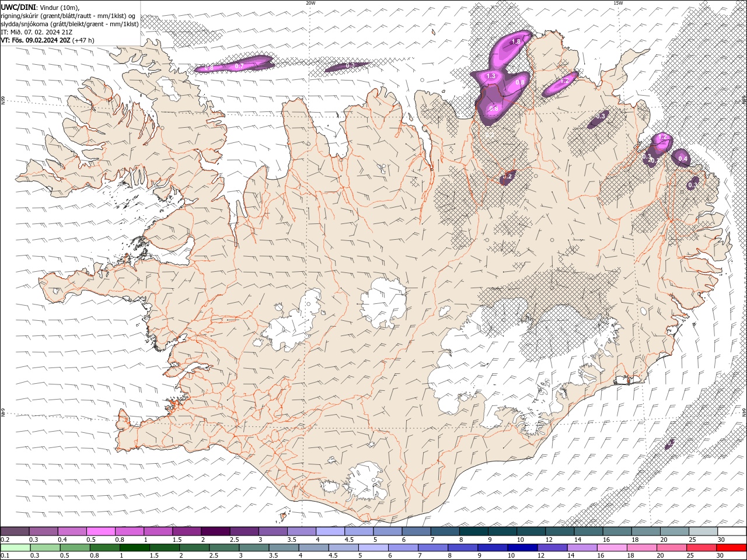Click the 0.4 value on the east coast
The width and height of the screenshot is (747, 560).
(683, 159)
